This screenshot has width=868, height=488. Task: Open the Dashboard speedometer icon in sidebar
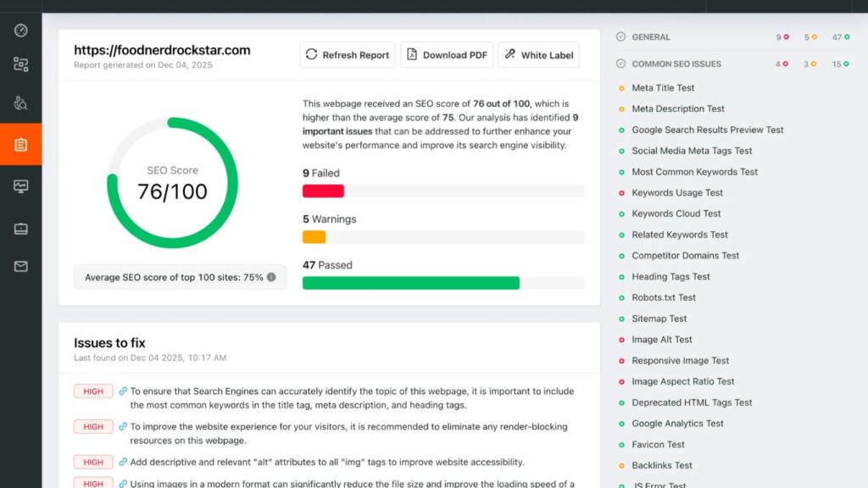pyautogui.click(x=21, y=31)
